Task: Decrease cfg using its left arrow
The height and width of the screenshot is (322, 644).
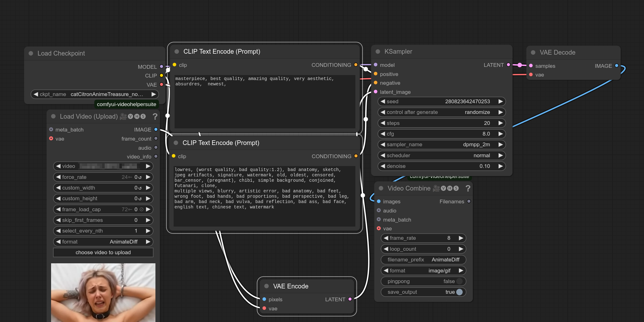Action: coord(383,134)
